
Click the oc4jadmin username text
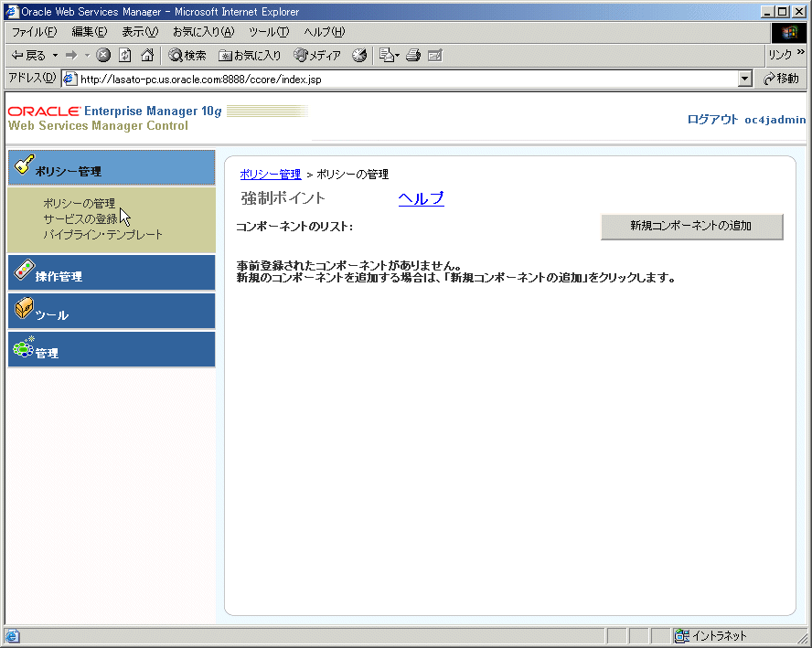click(x=775, y=120)
